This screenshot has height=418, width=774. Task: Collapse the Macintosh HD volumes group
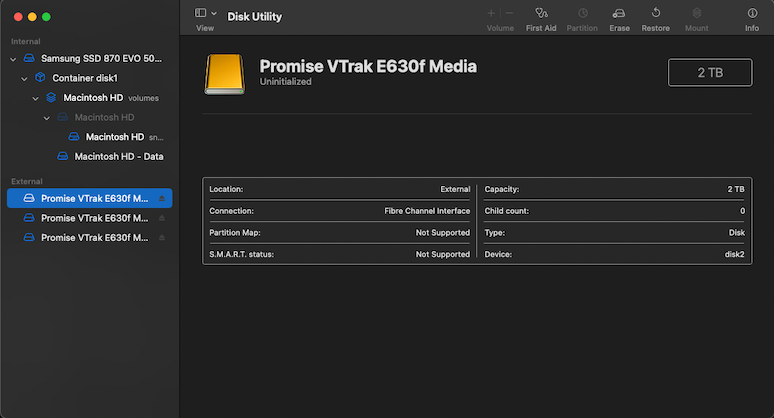click(x=36, y=98)
